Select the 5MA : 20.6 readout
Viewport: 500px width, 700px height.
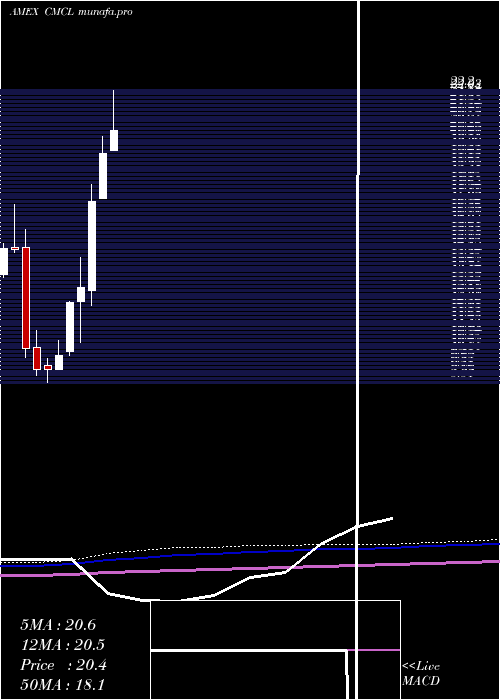point(58,625)
